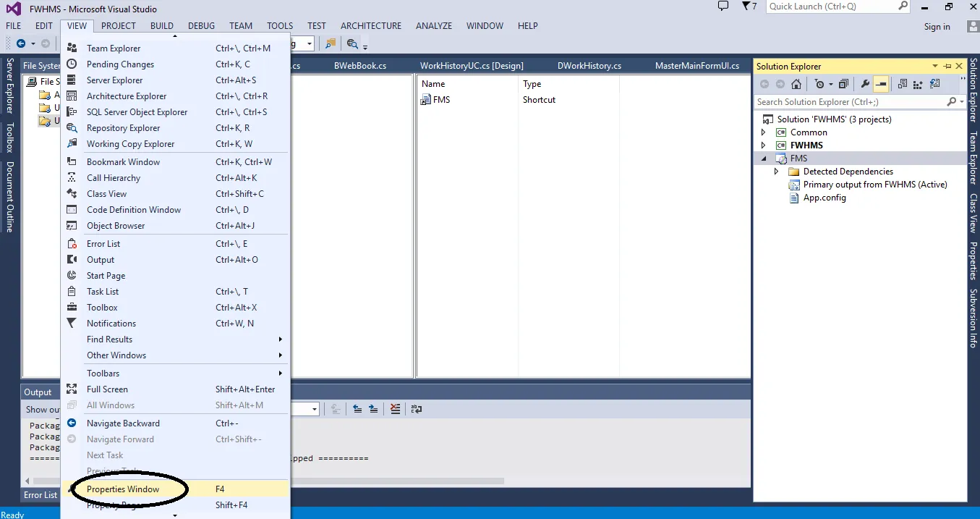The image size is (980, 519).
Task: Switch to BWebBook.cs tab
Action: (x=360, y=66)
